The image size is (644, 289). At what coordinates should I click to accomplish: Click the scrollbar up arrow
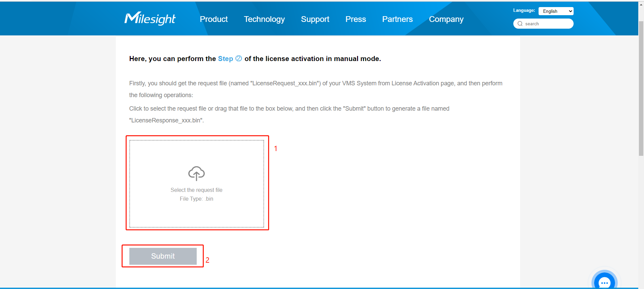tap(641, 4)
